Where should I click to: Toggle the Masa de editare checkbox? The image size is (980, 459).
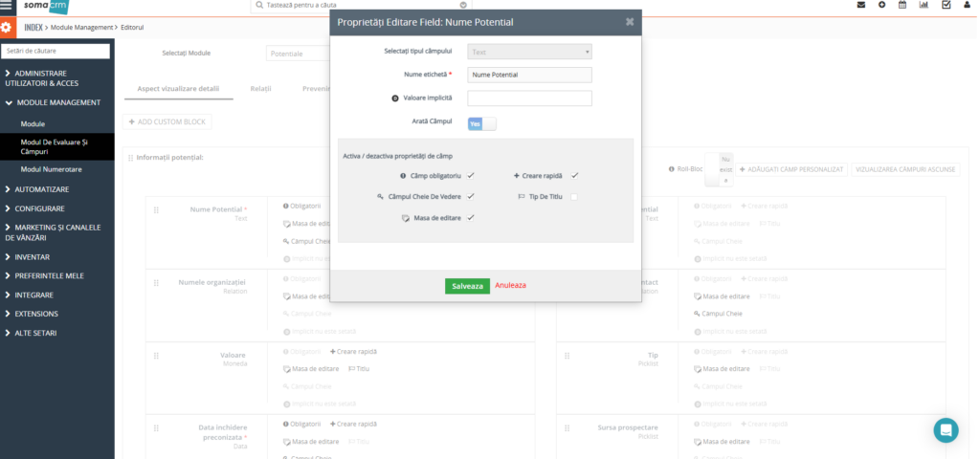click(471, 218)
